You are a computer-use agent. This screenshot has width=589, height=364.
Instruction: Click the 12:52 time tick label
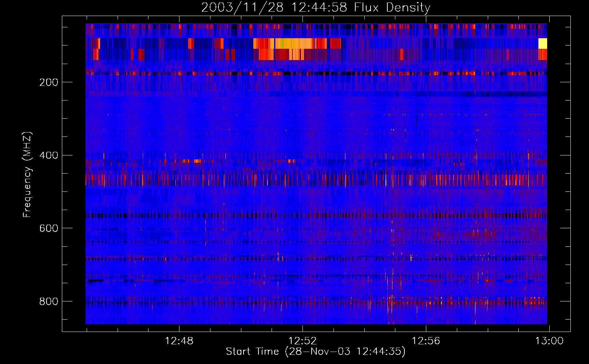point(303,341)
